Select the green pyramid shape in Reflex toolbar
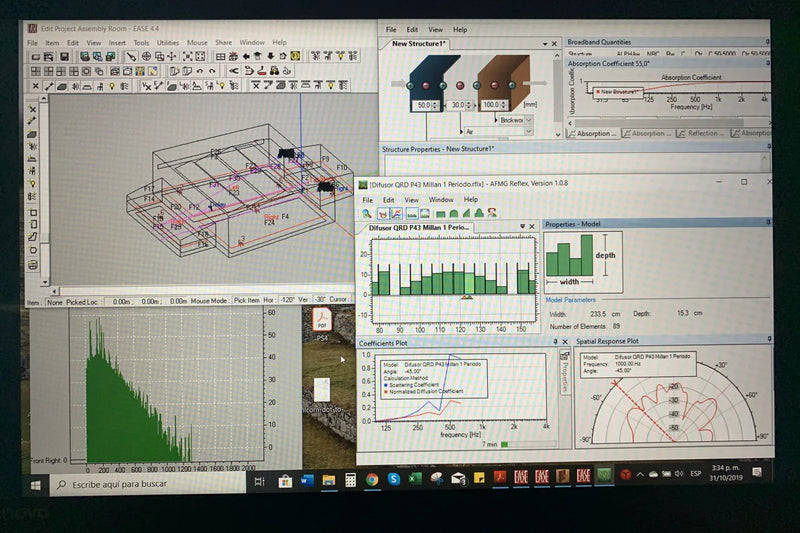The width and height of the screenshot is (800, 533). tap(479, 214)
